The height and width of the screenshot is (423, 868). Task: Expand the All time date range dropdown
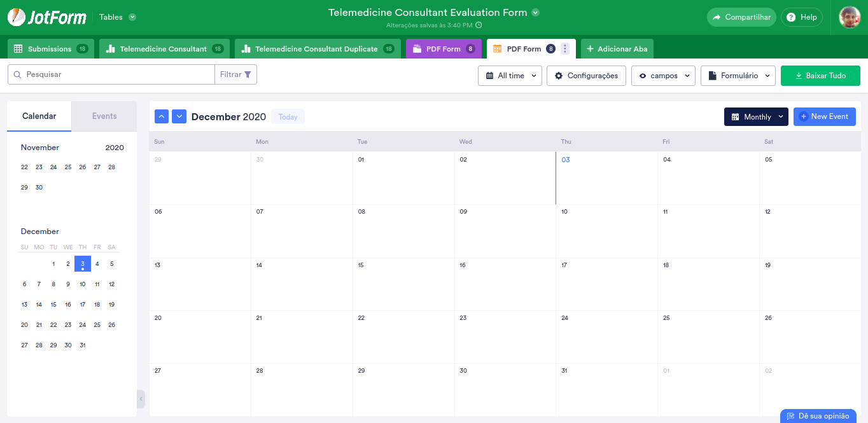(510, 76)
